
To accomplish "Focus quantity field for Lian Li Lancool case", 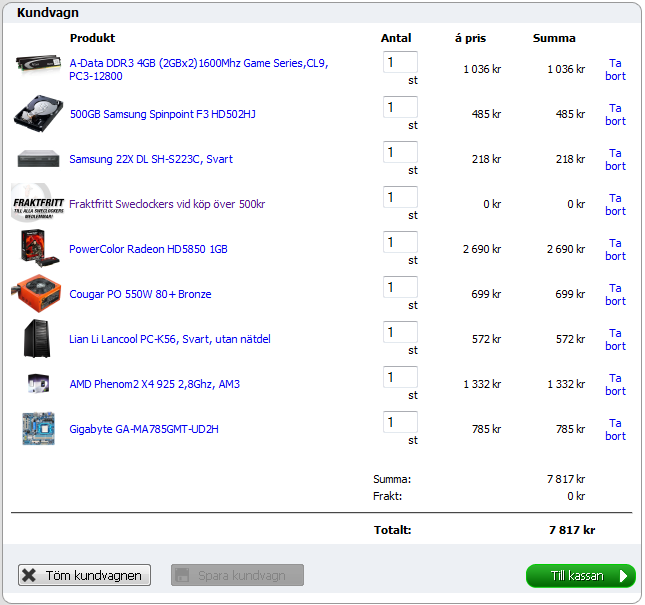I will tap(400, 332).
